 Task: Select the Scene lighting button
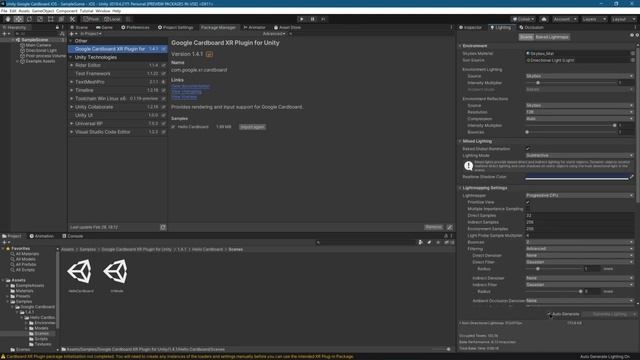coord(526,37)
